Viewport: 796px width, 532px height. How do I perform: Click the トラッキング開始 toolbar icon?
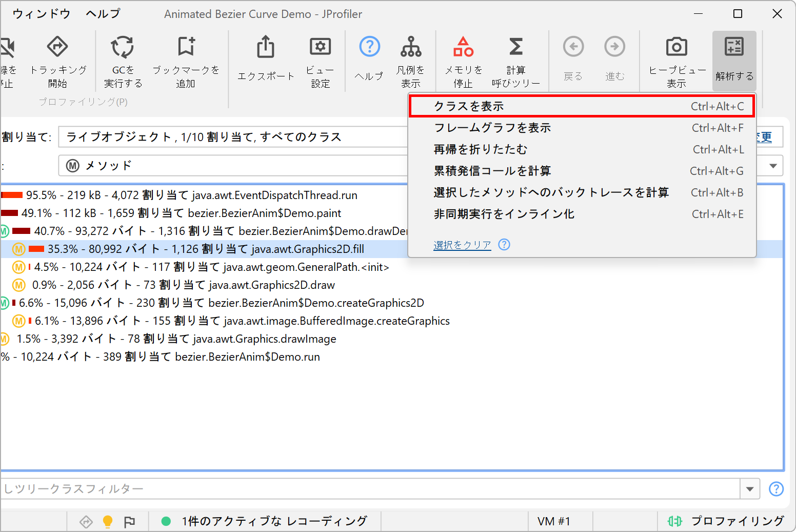[57, 47]
